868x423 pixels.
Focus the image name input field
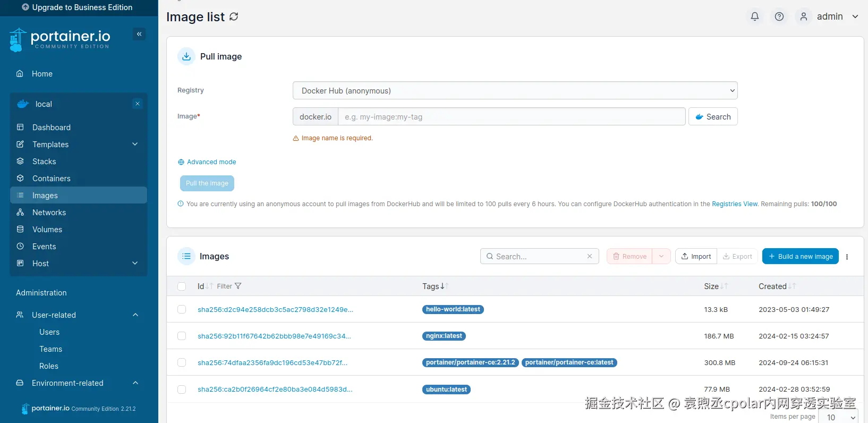pyautogui.click(x=512, y=116)
